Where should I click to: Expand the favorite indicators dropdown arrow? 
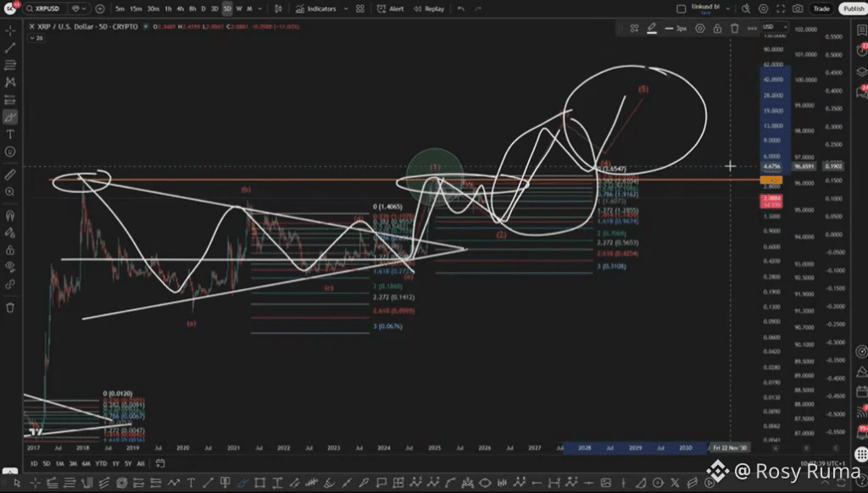pyautogui.click(x=346, y=8)
